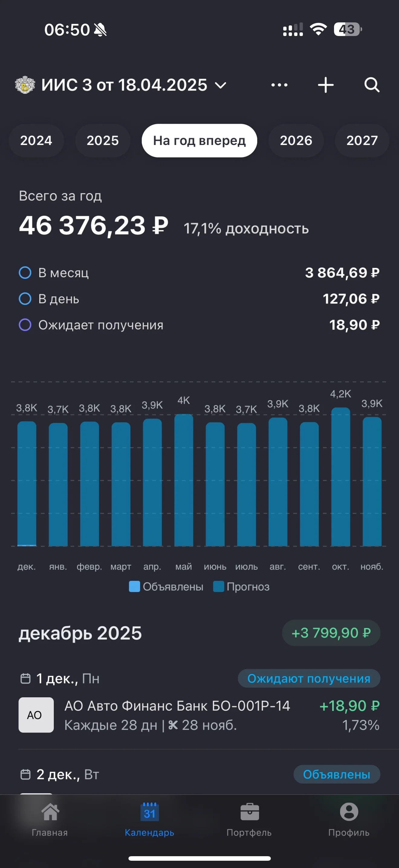Tap the Ожидают получения status badge
399x868 pixels.
coord(309,678)
